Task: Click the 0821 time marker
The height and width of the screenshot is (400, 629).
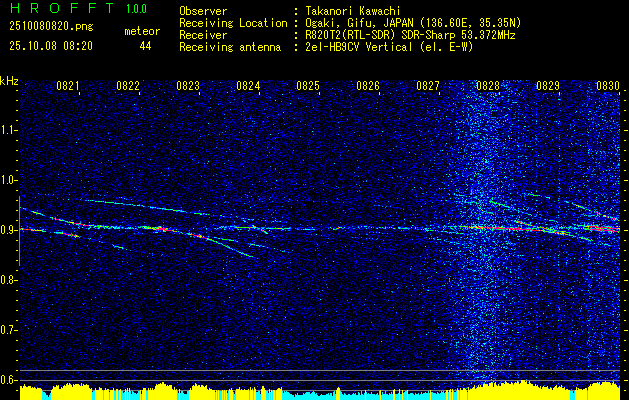Action: coord(68,85)
